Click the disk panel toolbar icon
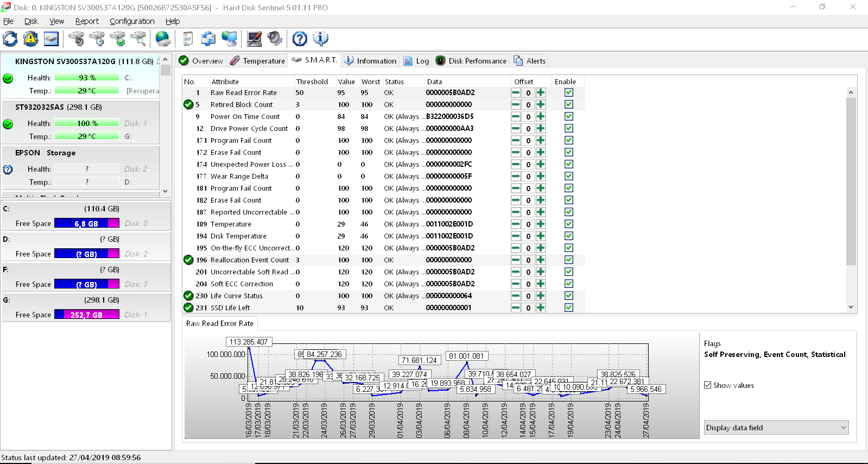The height and width of the screenshot is (464, 868). pos(51,39)
